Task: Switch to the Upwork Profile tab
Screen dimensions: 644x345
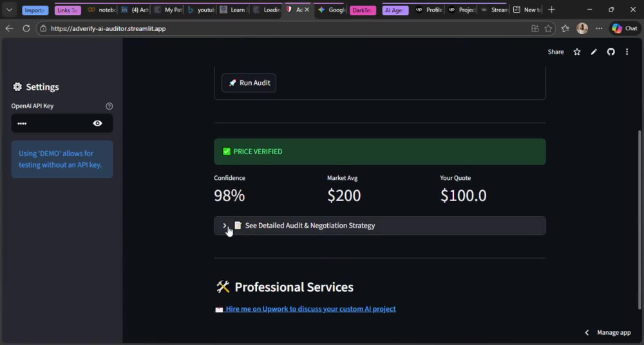Action: [429, 10]
